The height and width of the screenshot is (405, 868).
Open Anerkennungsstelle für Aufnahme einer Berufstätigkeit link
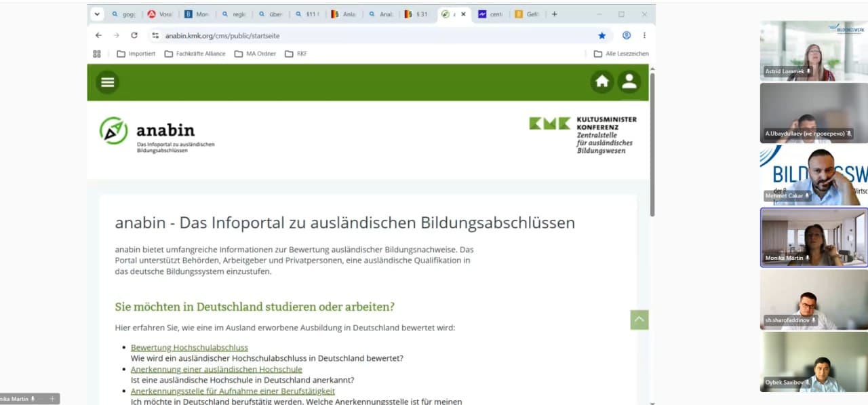[x=233, y=391]
